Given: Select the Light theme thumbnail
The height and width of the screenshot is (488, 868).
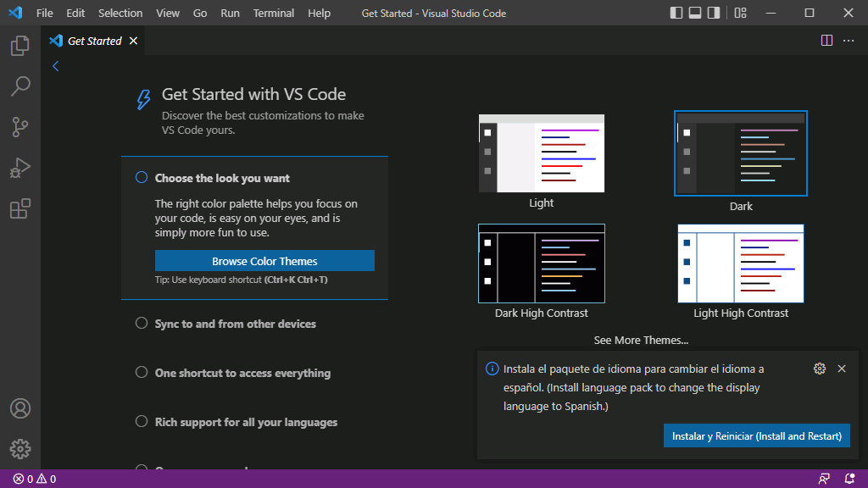Looking at the screenshot, I should pos(542,154).
